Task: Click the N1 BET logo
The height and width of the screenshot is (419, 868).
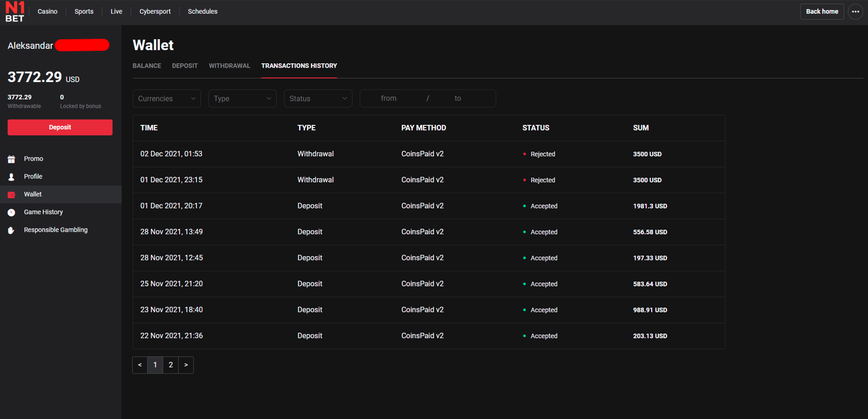Action: [15, 11]
